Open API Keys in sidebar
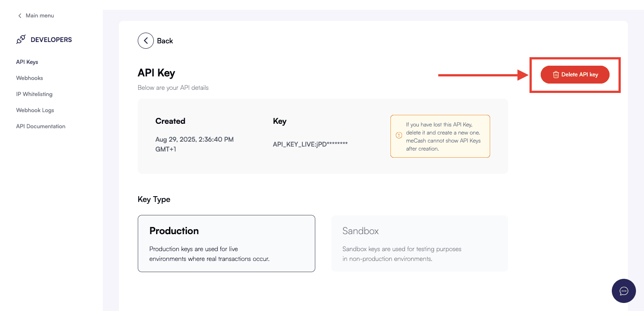 (27, 62)
